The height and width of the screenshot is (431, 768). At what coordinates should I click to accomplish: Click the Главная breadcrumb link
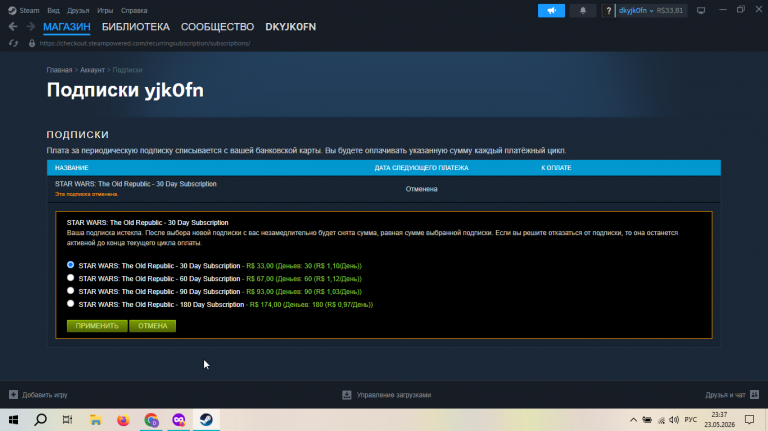coord(59,70)
